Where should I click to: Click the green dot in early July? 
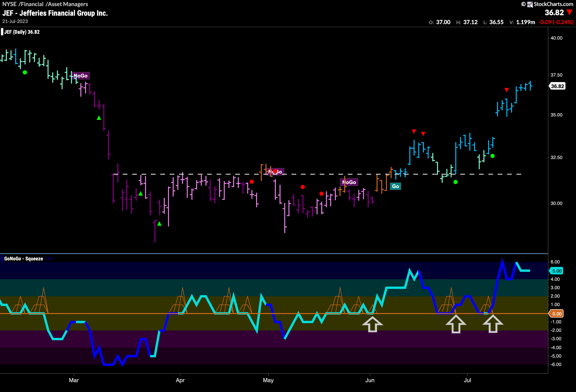(x=493, y=156)
